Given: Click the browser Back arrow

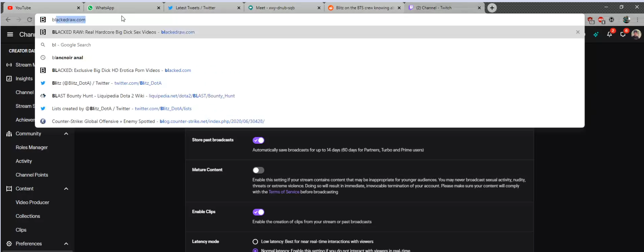Looking at the screenshot, I should pos(8,20).
